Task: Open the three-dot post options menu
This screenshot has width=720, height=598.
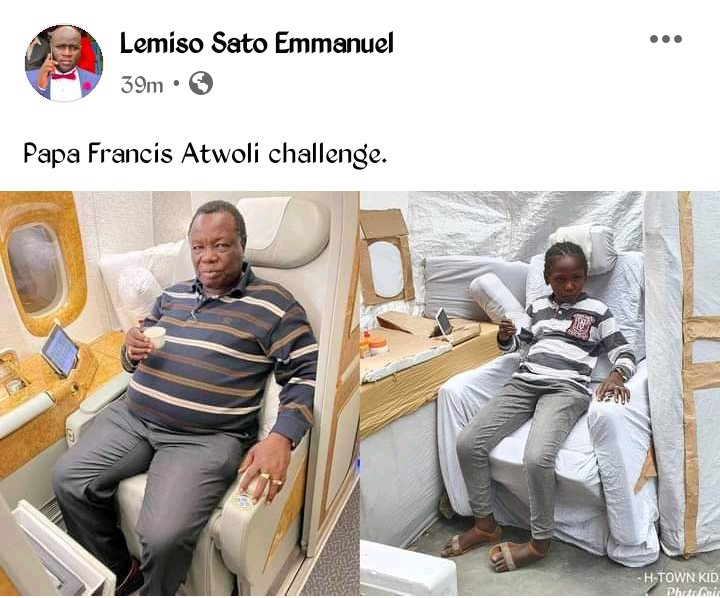Action: [666, 39]
